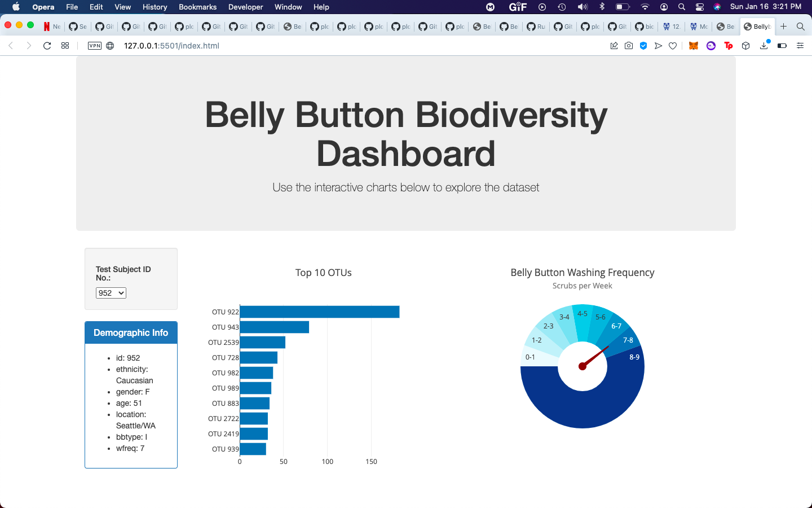The height and width of the screenshot is (508, 812).
Task: Open a new tab with plus button
Action: (x=784, y=27)
